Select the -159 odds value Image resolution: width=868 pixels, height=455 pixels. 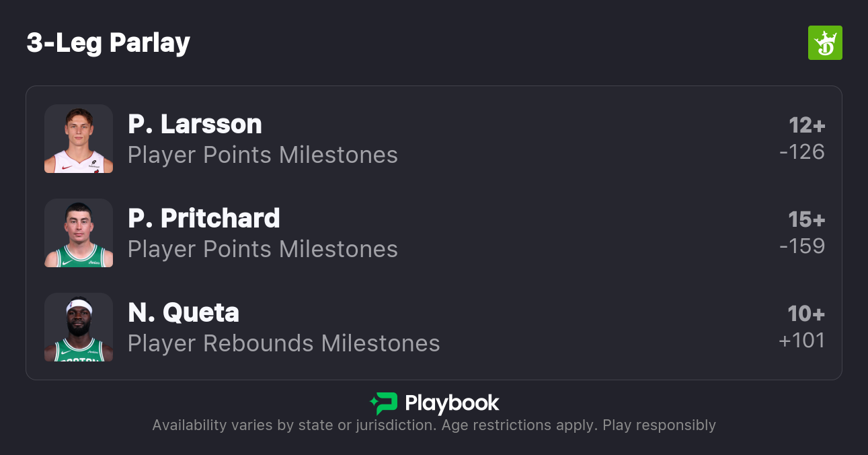(802, 246)
